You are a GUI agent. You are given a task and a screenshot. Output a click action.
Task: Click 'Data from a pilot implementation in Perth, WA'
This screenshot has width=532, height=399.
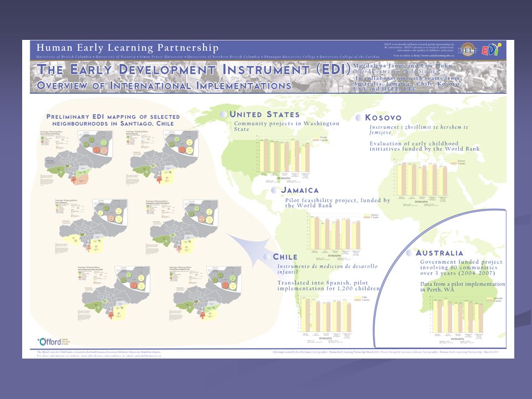(462, 287)
